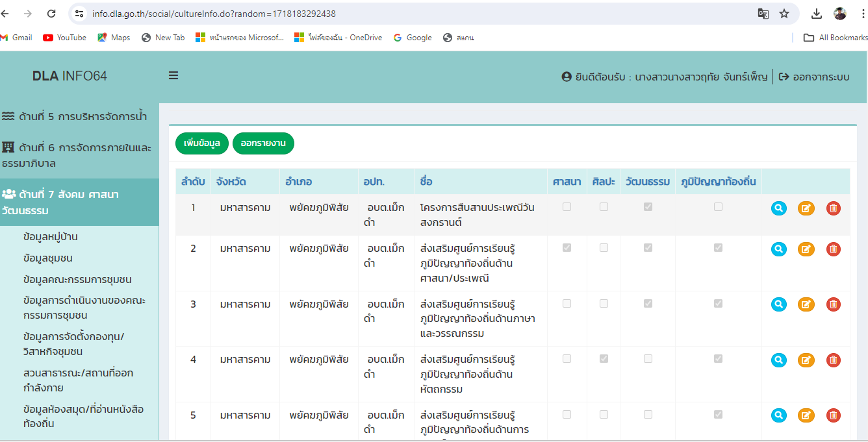Image resolution: width=868 pixels, height=442 pixels.
Task: Open the ไฟล์ของฉัน - OneDrive bookmark
Action: tap(338, 38)
